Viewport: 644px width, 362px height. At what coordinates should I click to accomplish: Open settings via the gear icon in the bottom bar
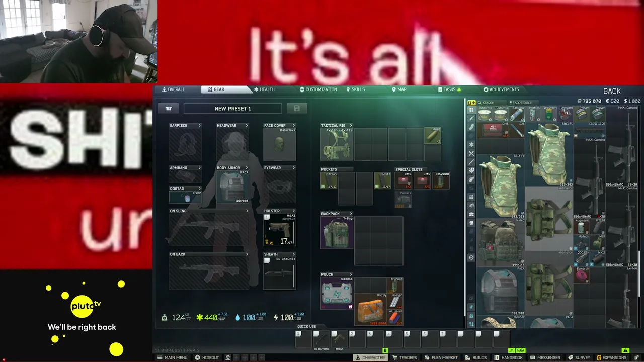click(x=636, y=357)
